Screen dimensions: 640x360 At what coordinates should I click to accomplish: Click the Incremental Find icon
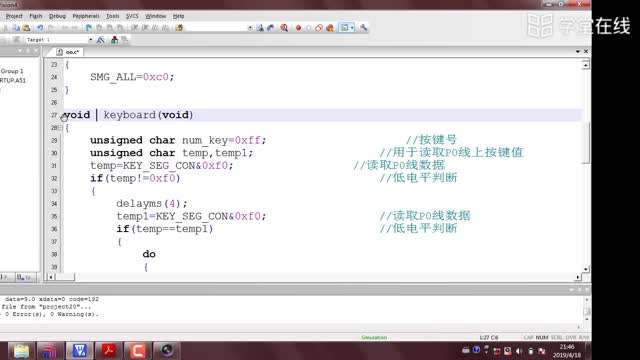(x=270, y=28)
